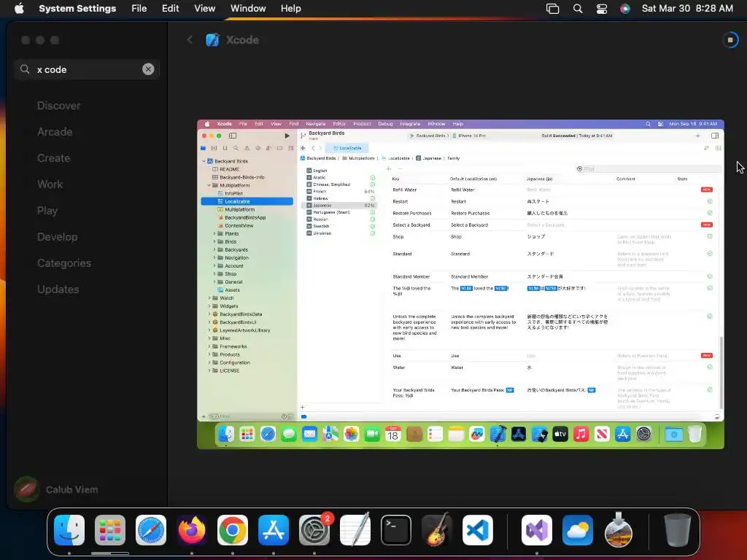Open the Edit menu

[x=170, y=9]
